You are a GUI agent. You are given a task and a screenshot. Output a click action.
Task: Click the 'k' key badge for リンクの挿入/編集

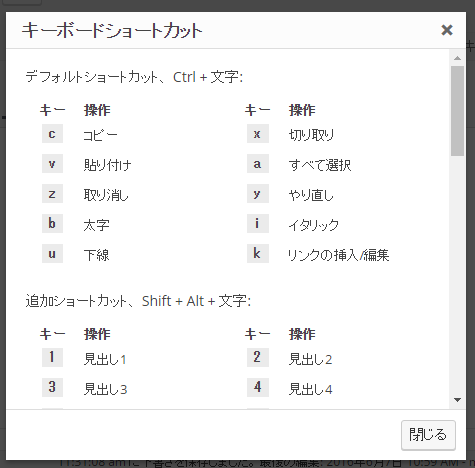pos(258,253)
